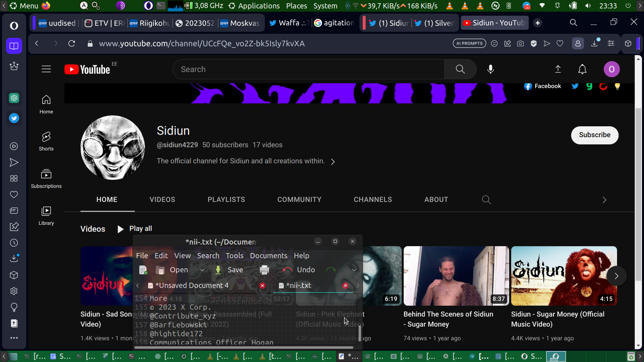The height and width of the screenshot is (362, 644).
Task: Open a new browser tab
Action: coord(538,23)
